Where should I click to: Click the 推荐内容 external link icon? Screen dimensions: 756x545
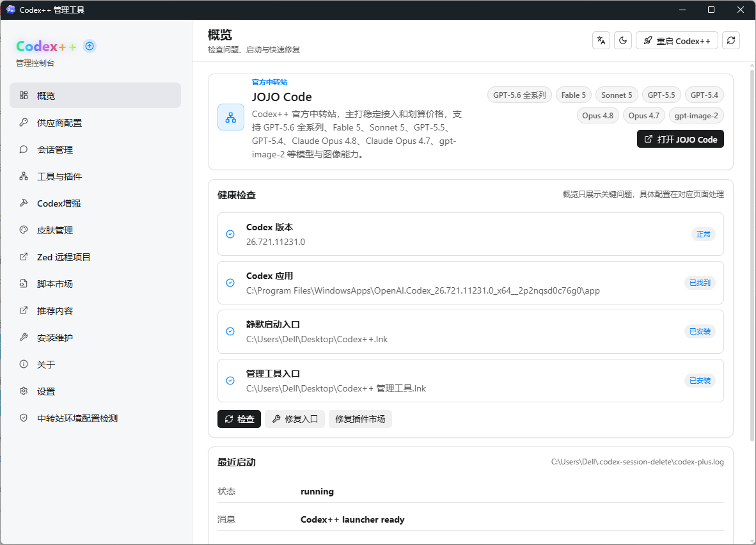24,311
